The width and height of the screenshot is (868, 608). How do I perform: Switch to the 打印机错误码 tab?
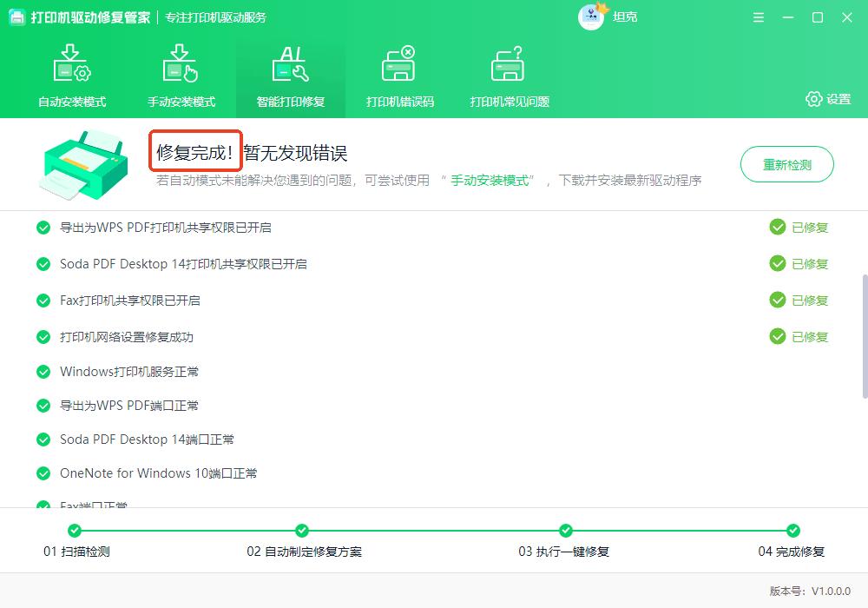400,75
